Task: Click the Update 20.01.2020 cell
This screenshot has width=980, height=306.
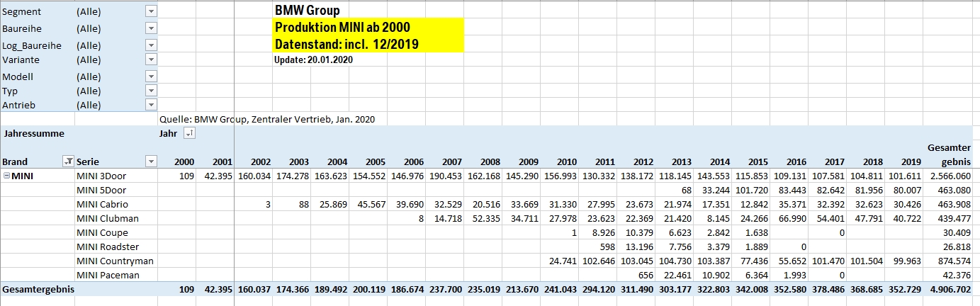Action: pyautogui.click(x=313, y=59)
